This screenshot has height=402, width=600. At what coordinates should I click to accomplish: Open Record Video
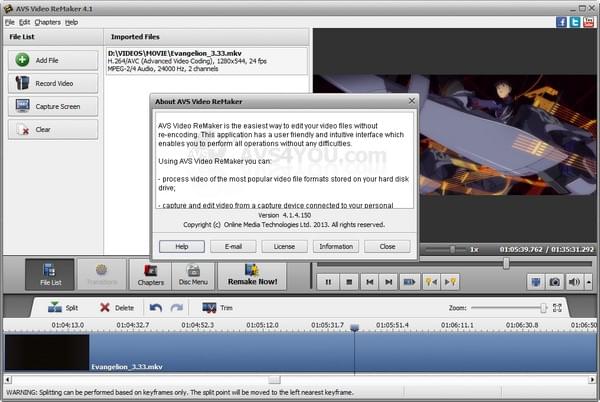coord(53,83)
